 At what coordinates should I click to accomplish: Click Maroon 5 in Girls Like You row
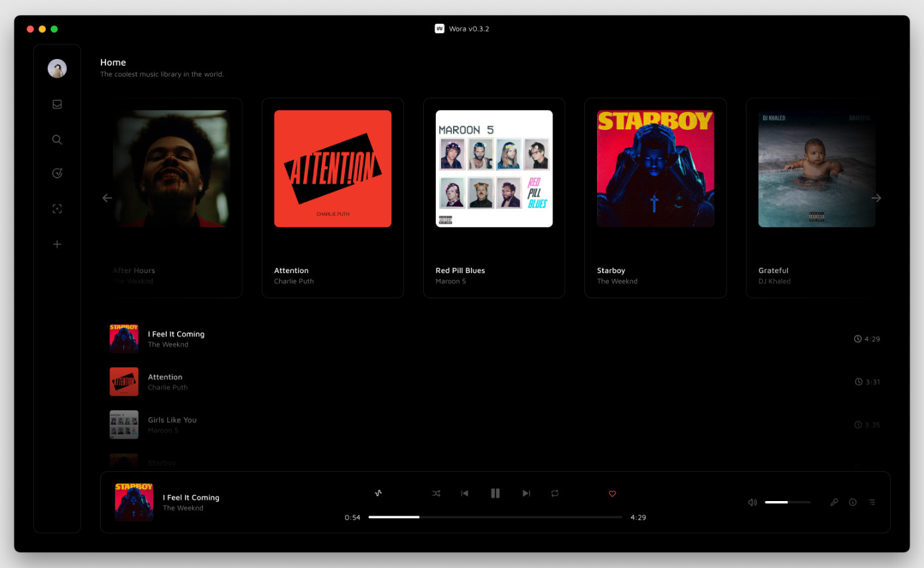pyautogui.click(x=163, y=431)
